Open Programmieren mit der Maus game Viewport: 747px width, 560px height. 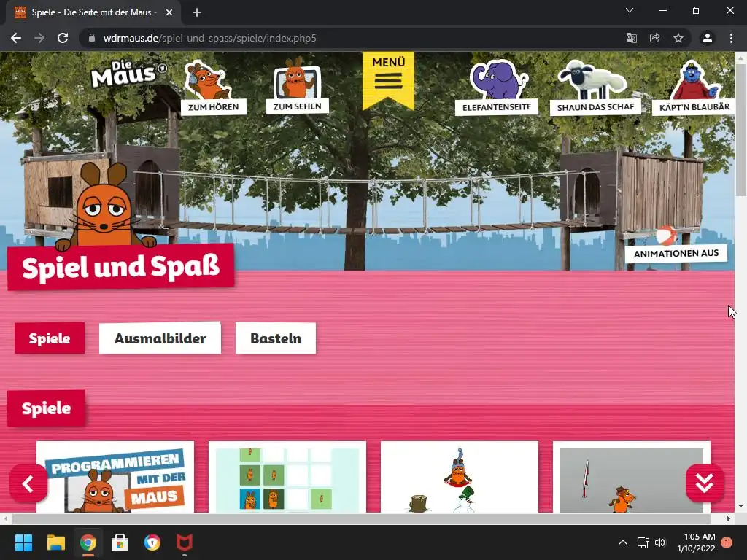click(x=115, y=477)
